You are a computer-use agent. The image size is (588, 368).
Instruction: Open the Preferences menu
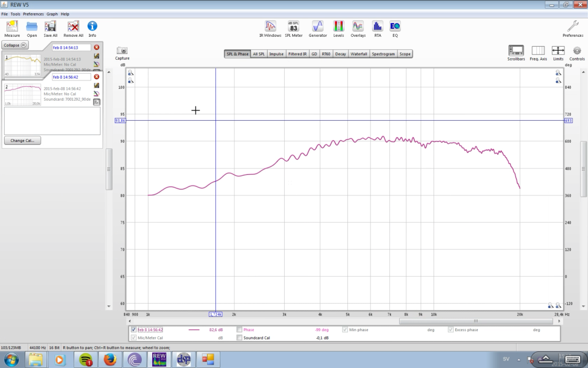tap(33, 14)
